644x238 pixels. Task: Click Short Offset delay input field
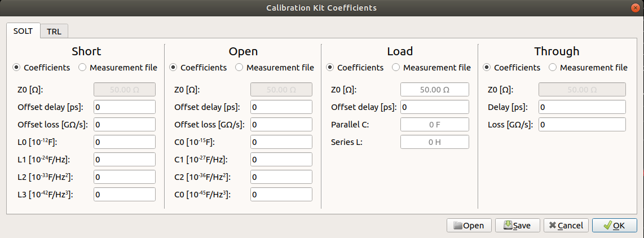124,107
